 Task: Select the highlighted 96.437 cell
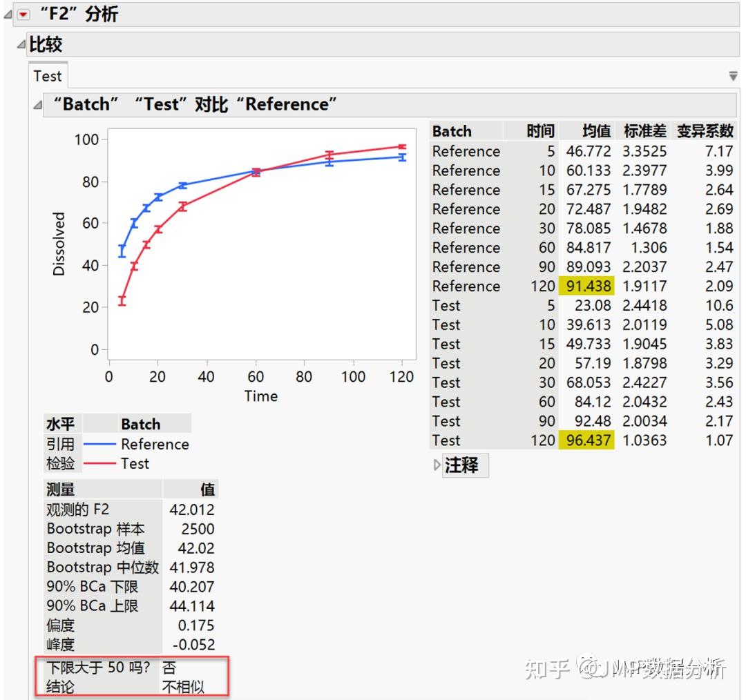[589, 440]
